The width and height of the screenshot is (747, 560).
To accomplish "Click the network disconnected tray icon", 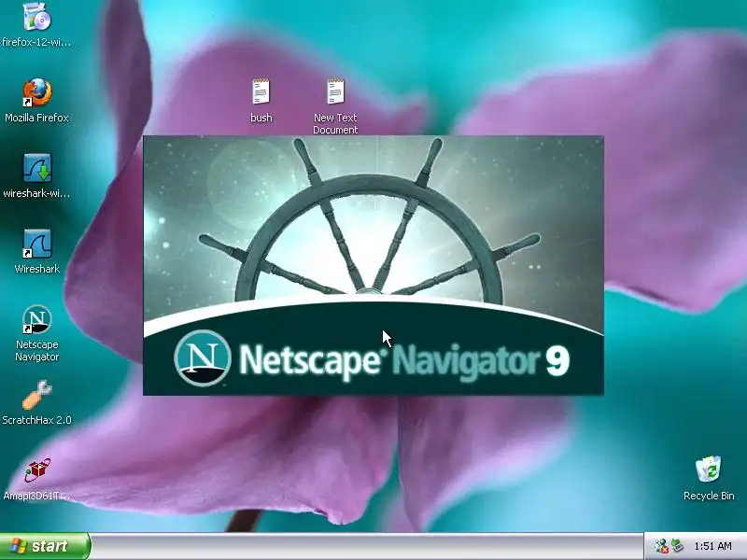I will 661,546.
